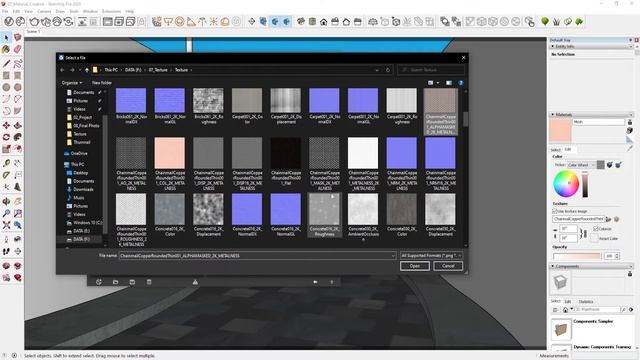Activate the Move tool
Image resolution: width=640 pixels, height=360 pixels.
tap(6, 125)
